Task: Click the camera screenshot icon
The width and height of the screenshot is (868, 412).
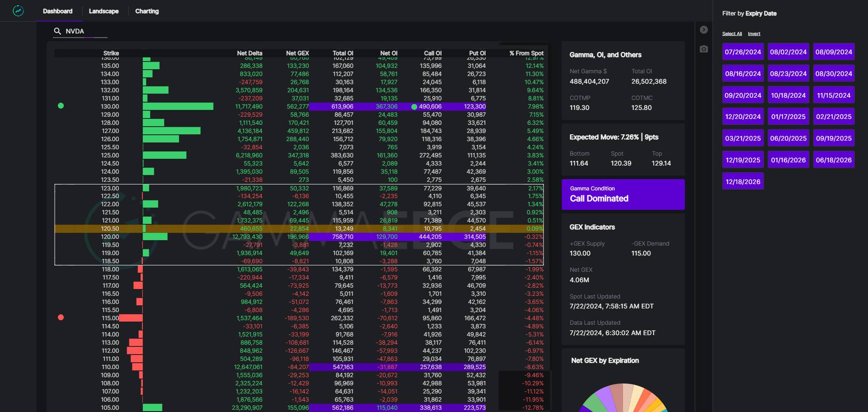Action: [703, 49]
